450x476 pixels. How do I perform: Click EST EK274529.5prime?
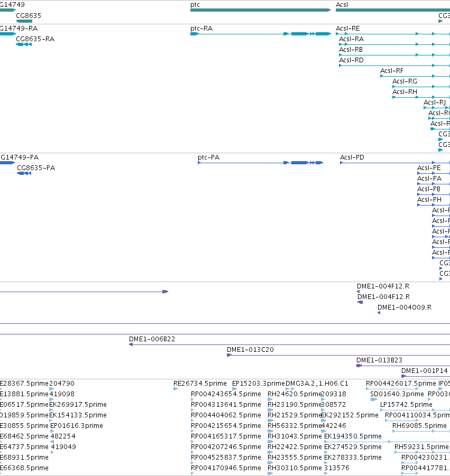(353, 447)
